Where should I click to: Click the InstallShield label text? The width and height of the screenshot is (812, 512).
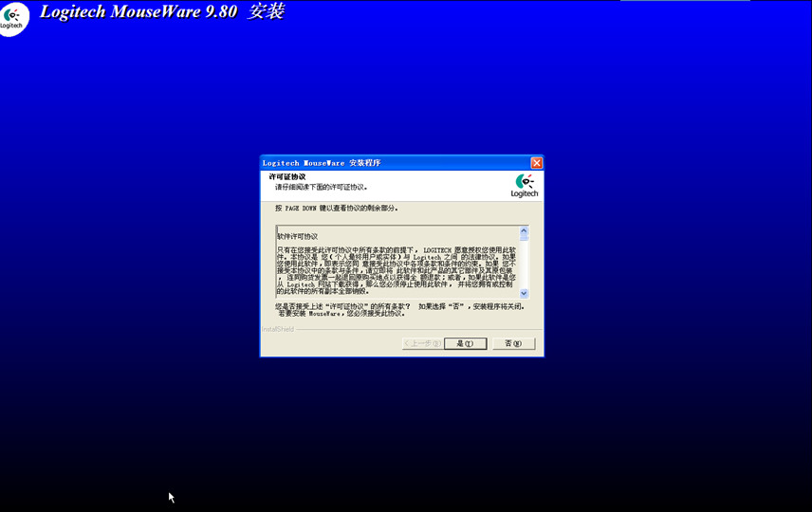point(278,329)
